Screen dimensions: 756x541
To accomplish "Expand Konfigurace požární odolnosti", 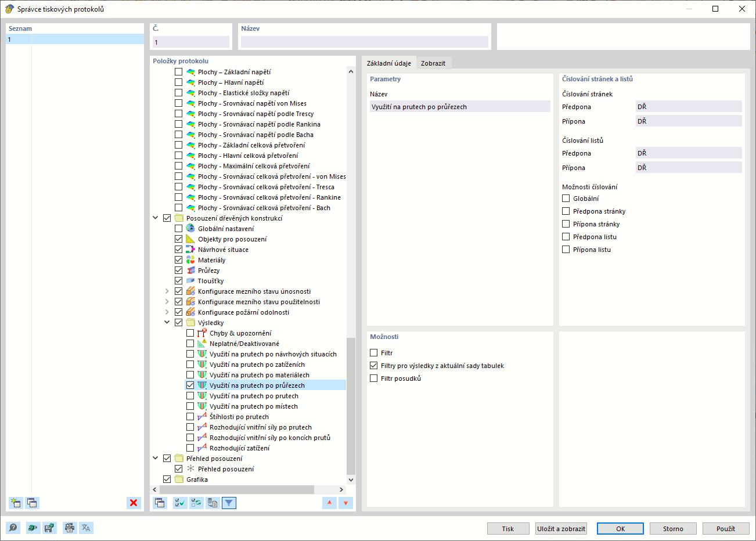I will pos(167,312).
